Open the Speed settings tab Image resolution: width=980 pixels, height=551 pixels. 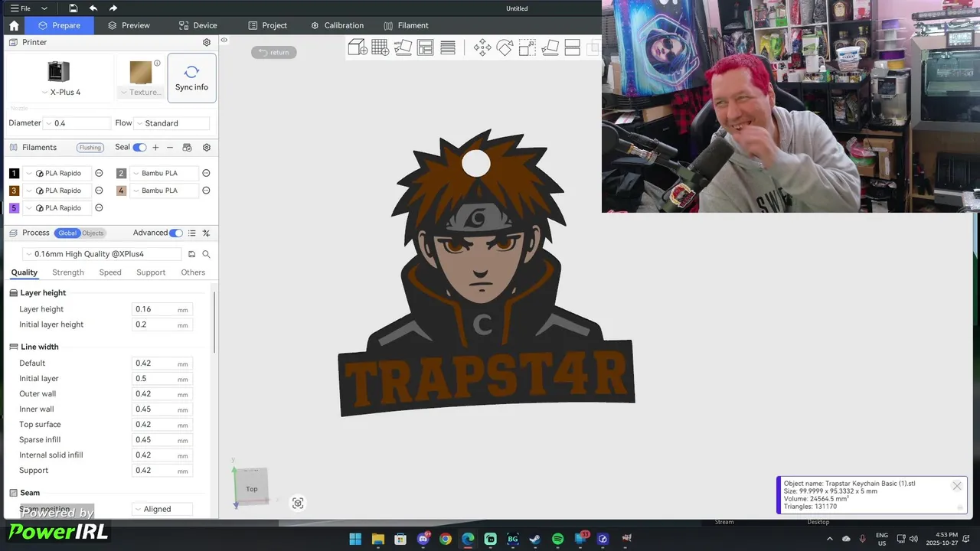click(110, 272)
